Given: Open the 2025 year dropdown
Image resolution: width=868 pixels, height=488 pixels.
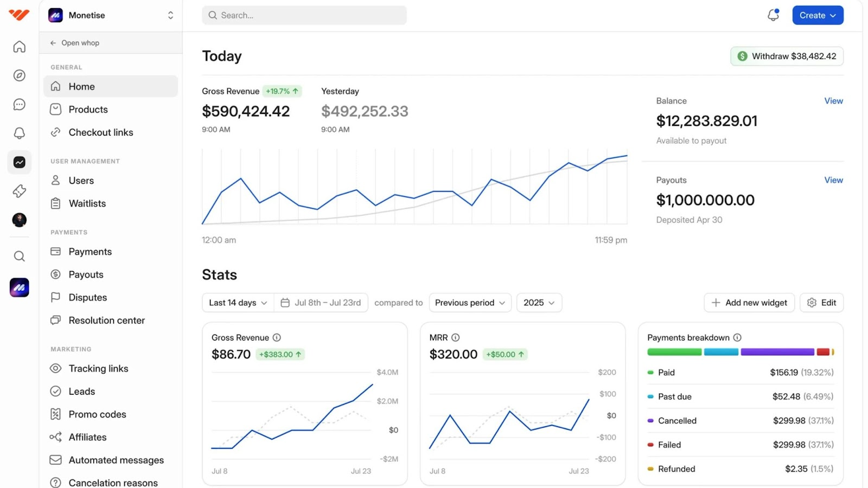Looking at the screenshot, I should (539, 303).
